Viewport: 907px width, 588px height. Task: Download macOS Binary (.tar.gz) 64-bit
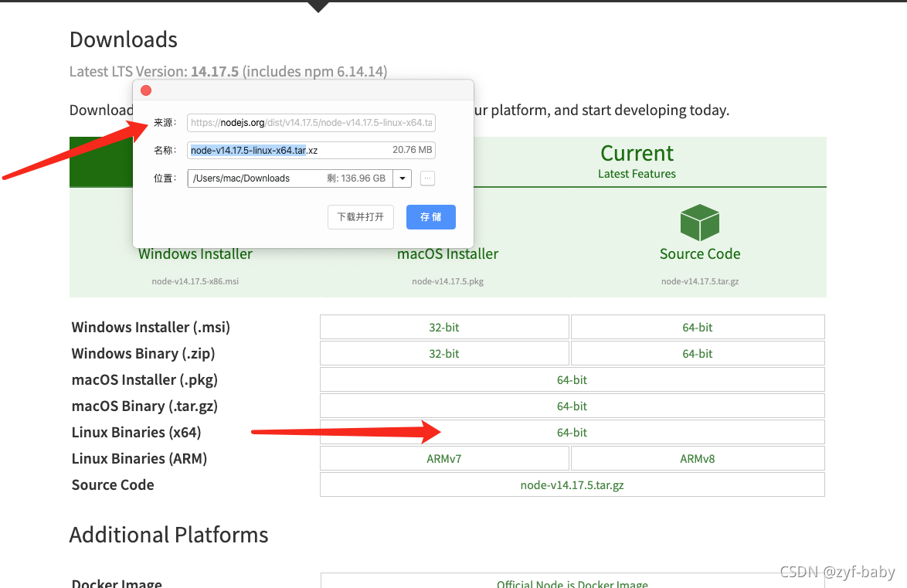tap(572, 406)
